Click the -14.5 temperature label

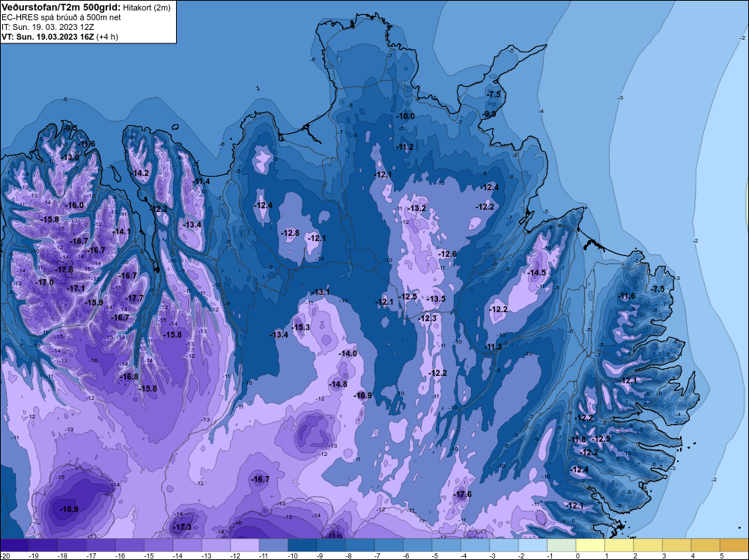(x=536, y=273)
